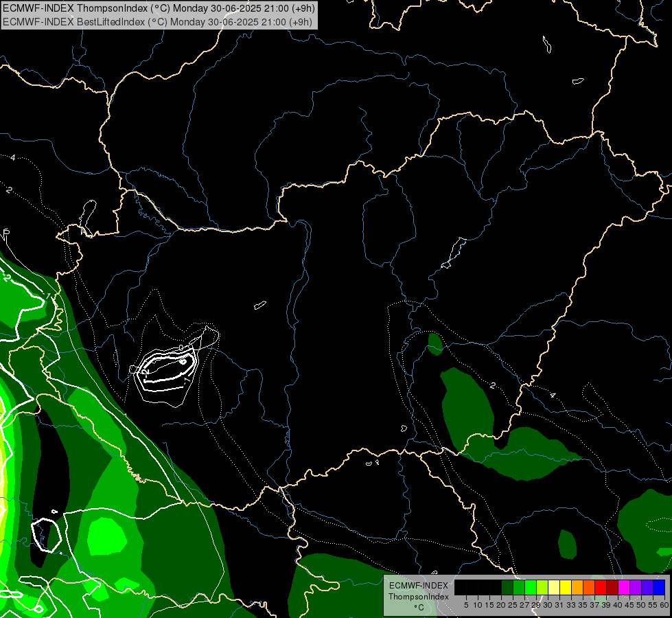The image size is (672, 618).
Task: Pick the yellow-green 29–30 legend swatch
Action: pyautogui.click(x=542, y=587)
